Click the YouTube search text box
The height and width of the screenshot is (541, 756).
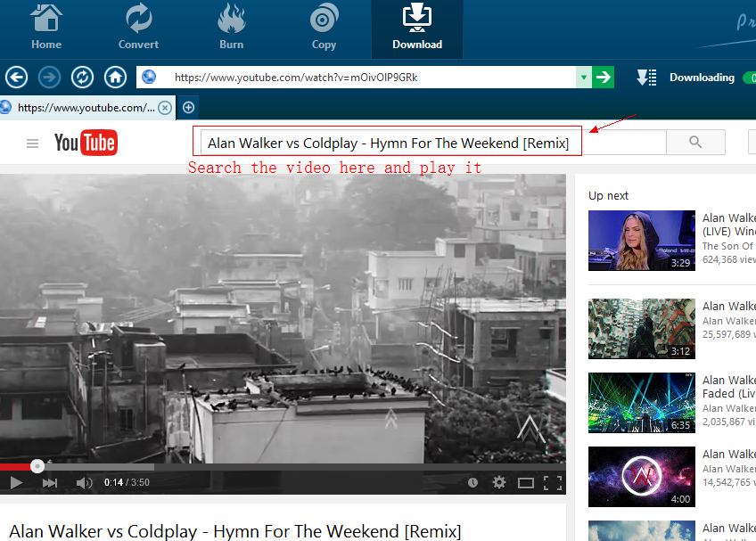(433, 143)
